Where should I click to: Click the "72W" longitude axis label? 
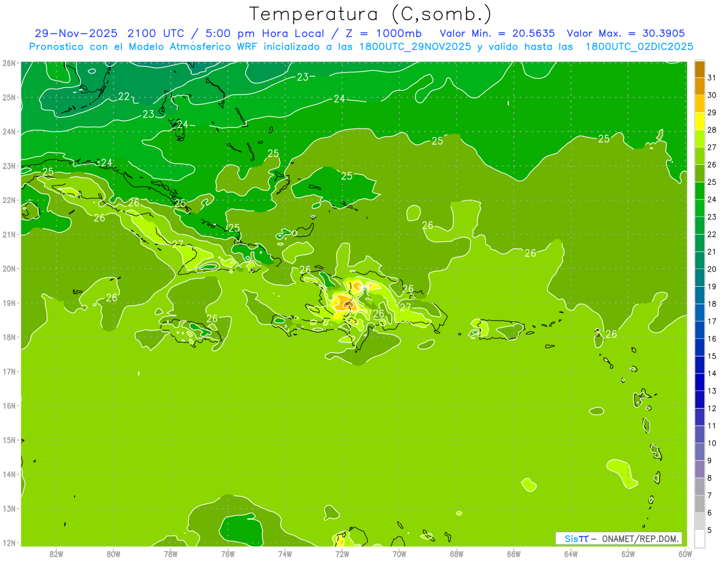coord(342,553)
